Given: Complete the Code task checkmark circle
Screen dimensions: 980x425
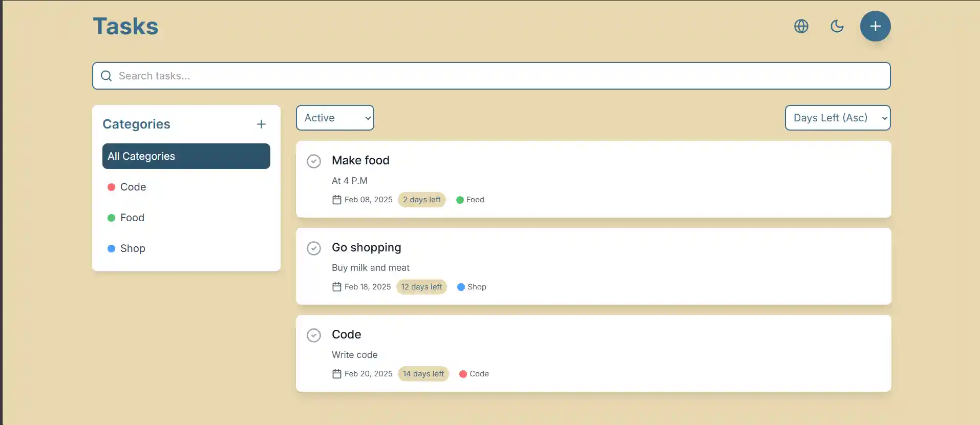Looking at the screenshot, I should [314, 335].
